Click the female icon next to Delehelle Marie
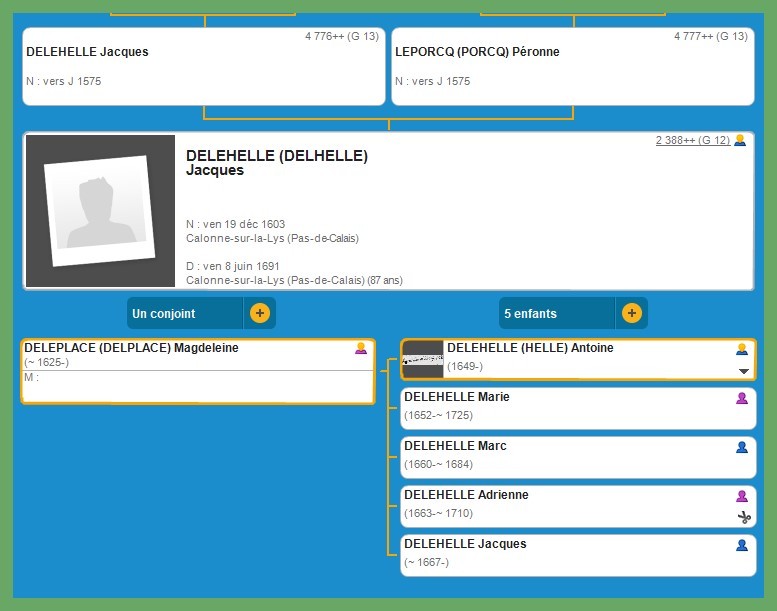 742,398
